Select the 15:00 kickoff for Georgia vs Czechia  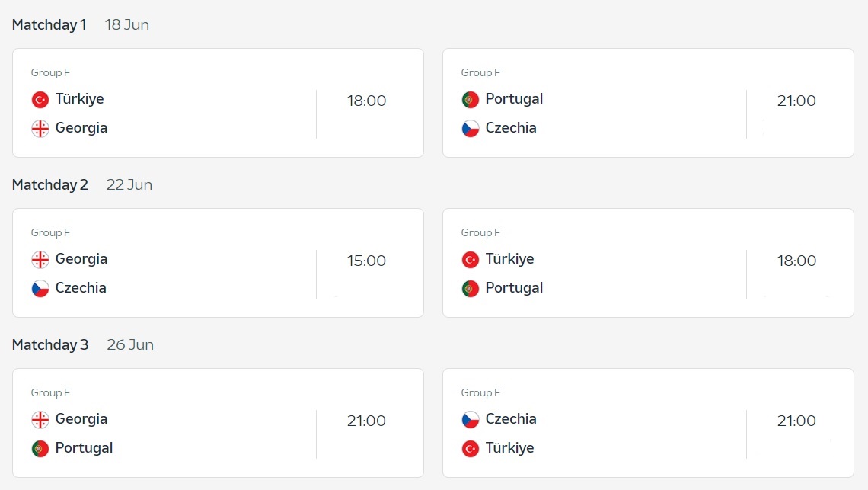tap(366, 261)
